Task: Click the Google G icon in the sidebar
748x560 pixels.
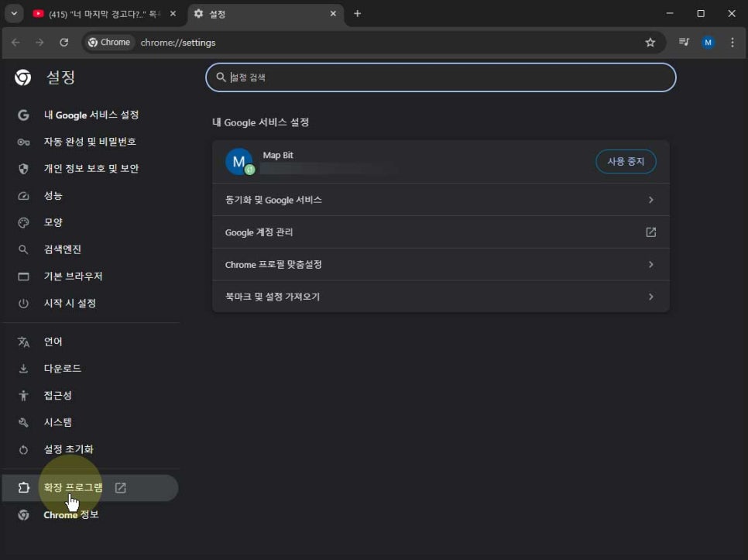Action: 23,115
